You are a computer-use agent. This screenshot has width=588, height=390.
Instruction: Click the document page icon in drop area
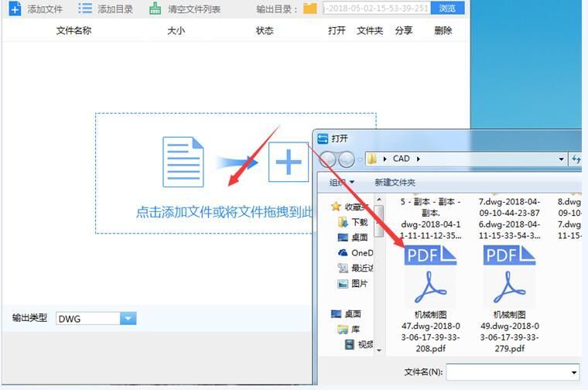[x=183, y=162]
